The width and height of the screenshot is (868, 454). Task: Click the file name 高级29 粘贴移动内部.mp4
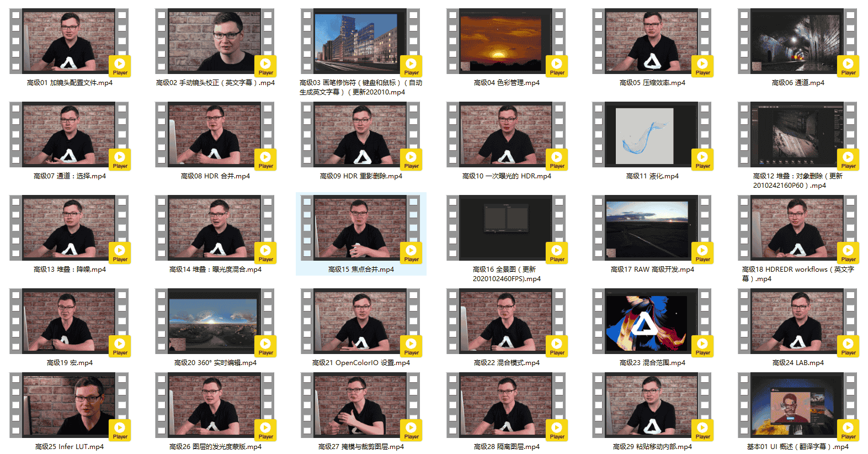(x=652, y=447)
